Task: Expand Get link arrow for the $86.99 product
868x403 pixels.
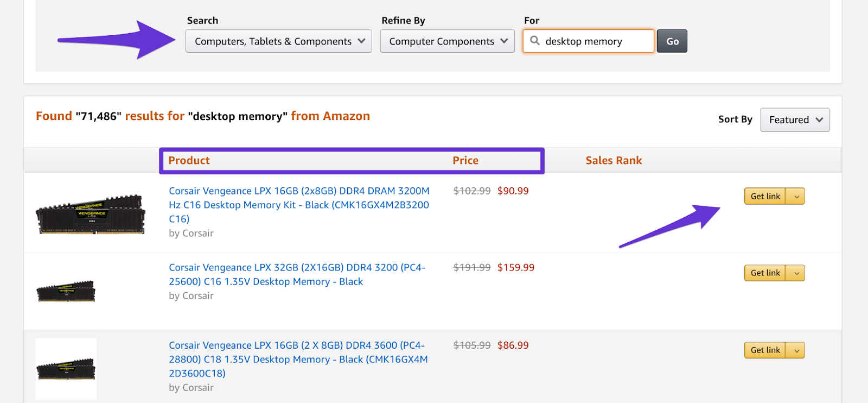Action: click(x=796, y=350)
